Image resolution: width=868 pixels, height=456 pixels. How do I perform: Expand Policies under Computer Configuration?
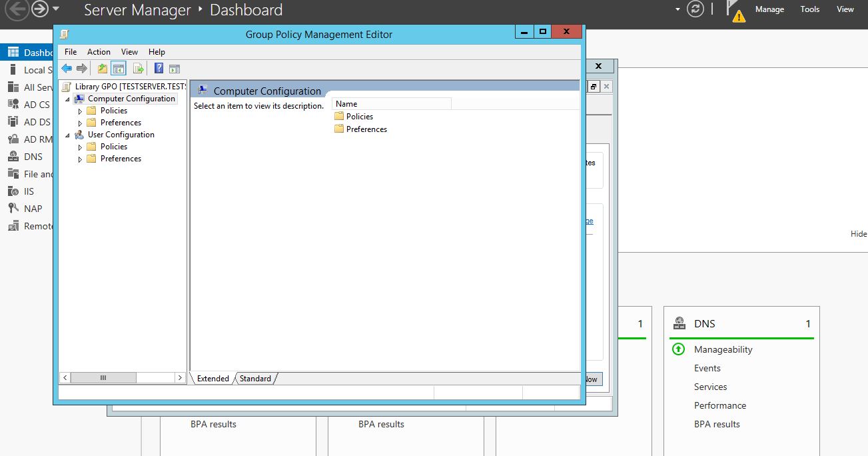(x=80, y=111)
